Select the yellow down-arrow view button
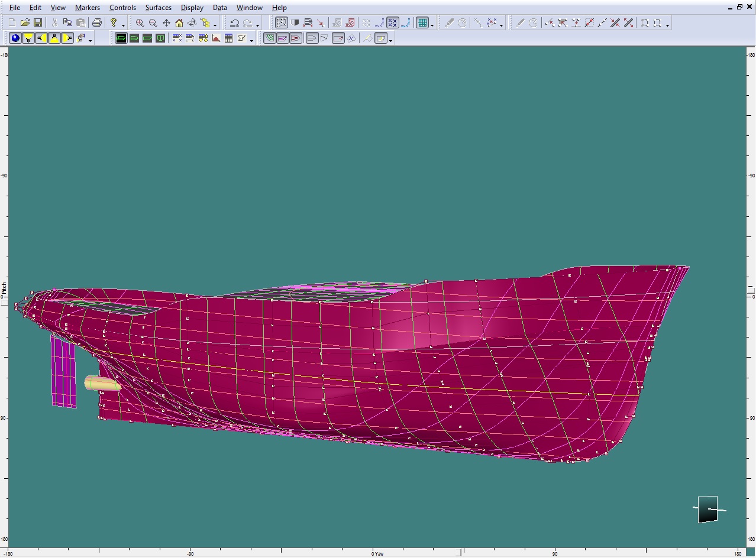756x558 pixels. tap(28, 38)
